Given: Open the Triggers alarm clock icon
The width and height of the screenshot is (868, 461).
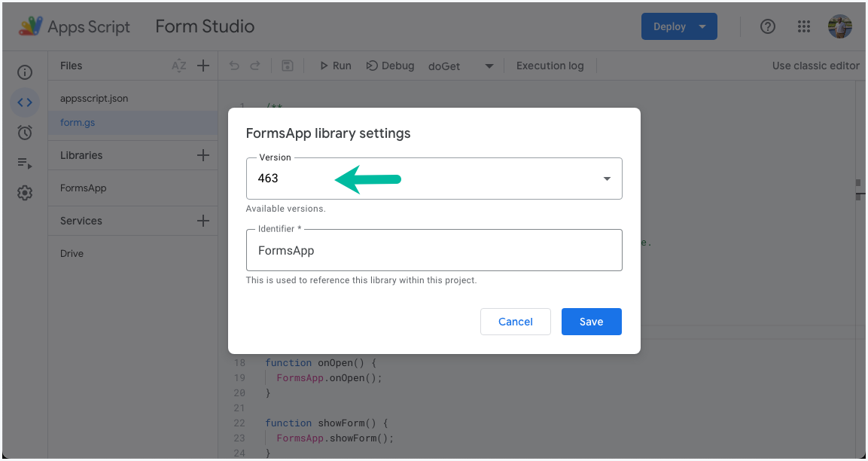Looking at the screenshot, I should [x=25, y=133].
